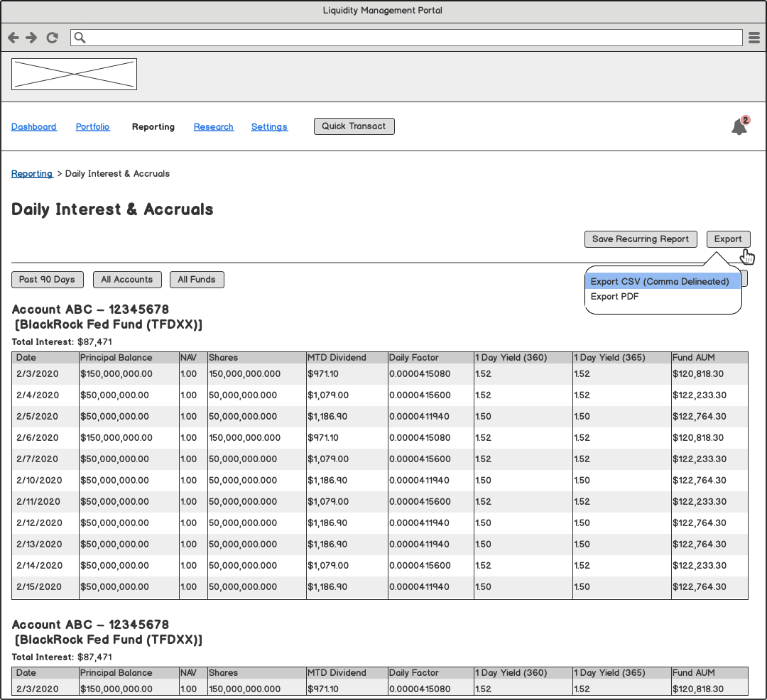This screenshot has height=700, width=767.
Task: Reload the page with the refresh icon
Action: click(53, 38)
